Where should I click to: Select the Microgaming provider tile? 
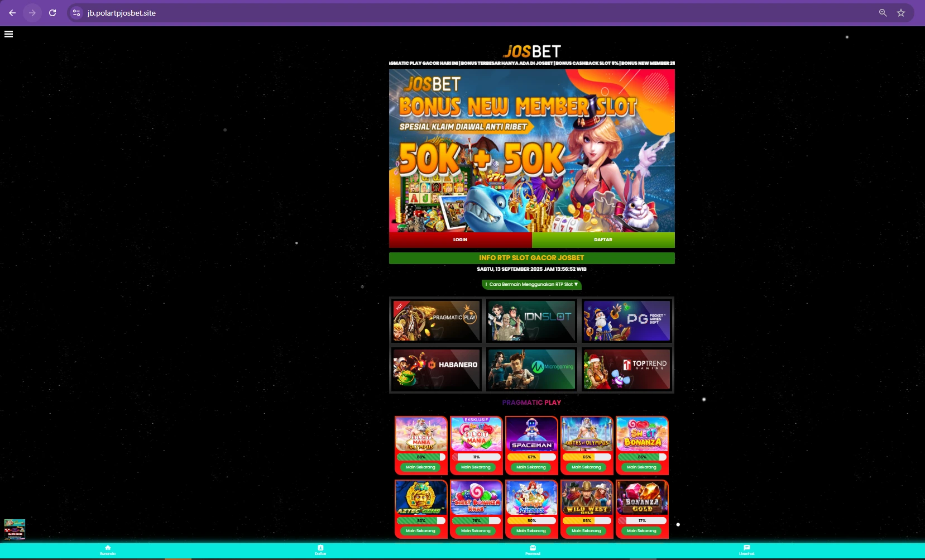531,369
